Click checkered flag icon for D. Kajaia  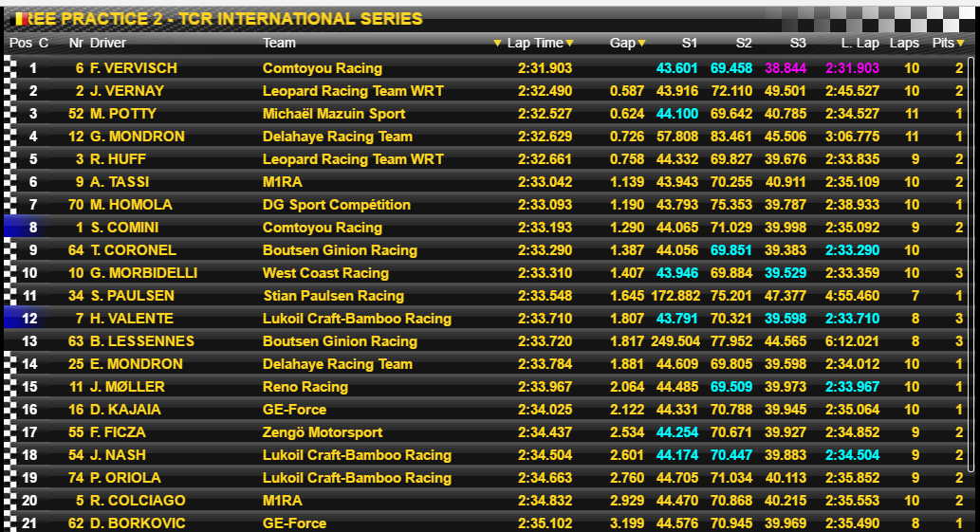tap(10, 410)
